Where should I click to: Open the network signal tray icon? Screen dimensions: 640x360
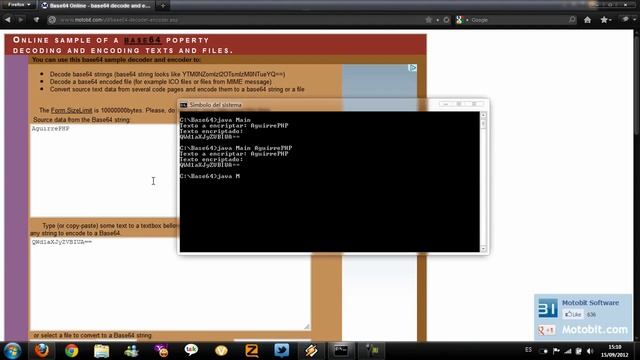coord(568,351)
